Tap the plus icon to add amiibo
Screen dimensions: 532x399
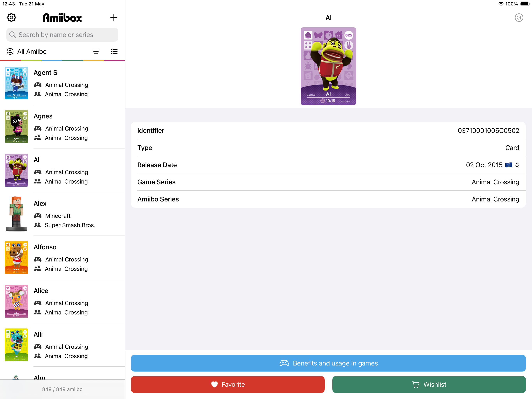(114, 17)
